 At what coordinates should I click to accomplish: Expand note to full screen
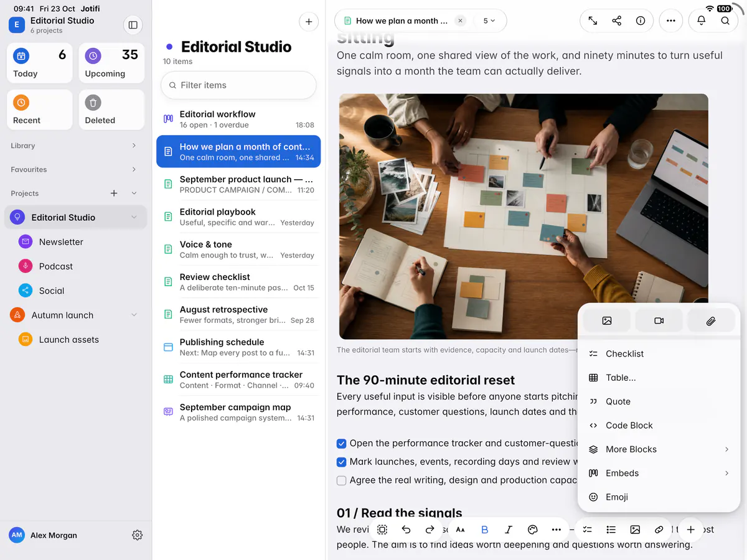pyautogui.click(x=593, y=21)
